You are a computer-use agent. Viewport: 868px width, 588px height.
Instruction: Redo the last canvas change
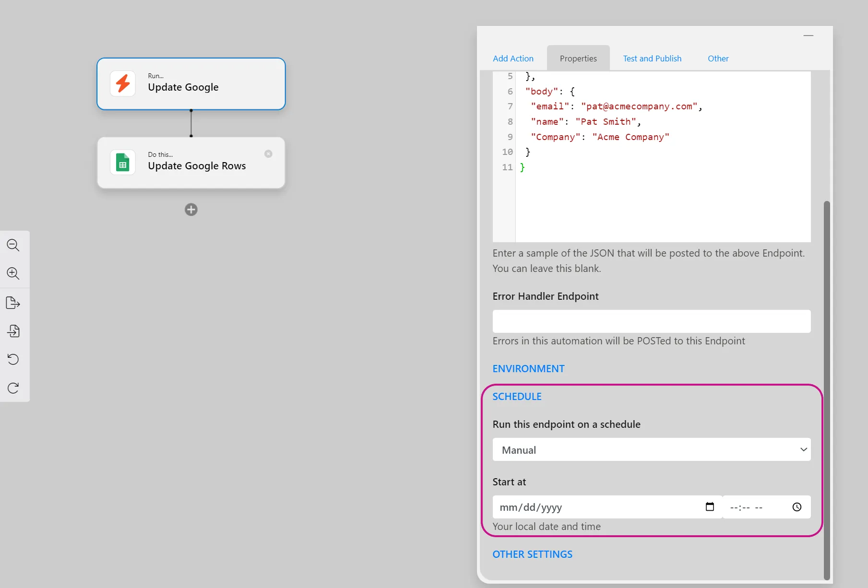(x=13, y=388)
